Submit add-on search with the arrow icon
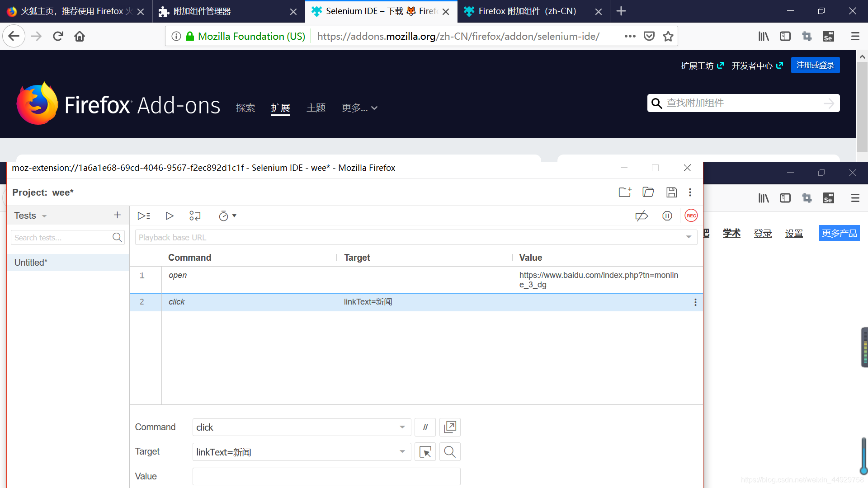Image resolution: width=868 pixels, height=488 pixels. 829,103
